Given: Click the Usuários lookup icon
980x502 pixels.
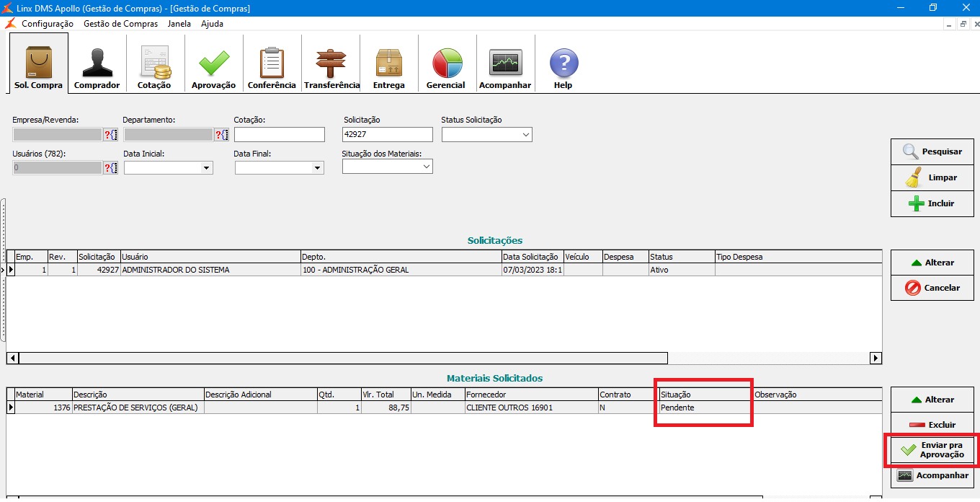Looking at the screenshot, I should click(110, 168).
